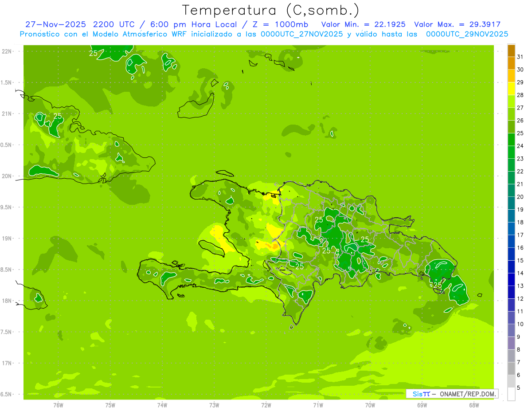Image resolution: width=532 pixels, height=411 pixels.
Task: Click the '75W' longitude label
Action: click(x=110, y=405)
